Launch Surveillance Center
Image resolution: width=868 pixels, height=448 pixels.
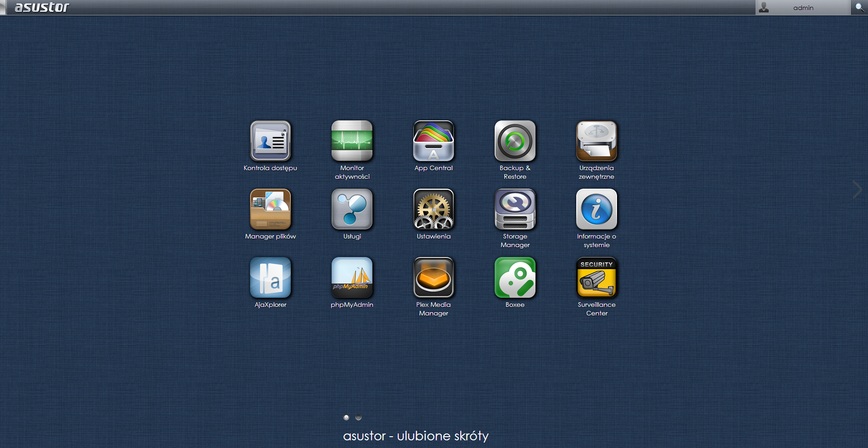point(597,277)
